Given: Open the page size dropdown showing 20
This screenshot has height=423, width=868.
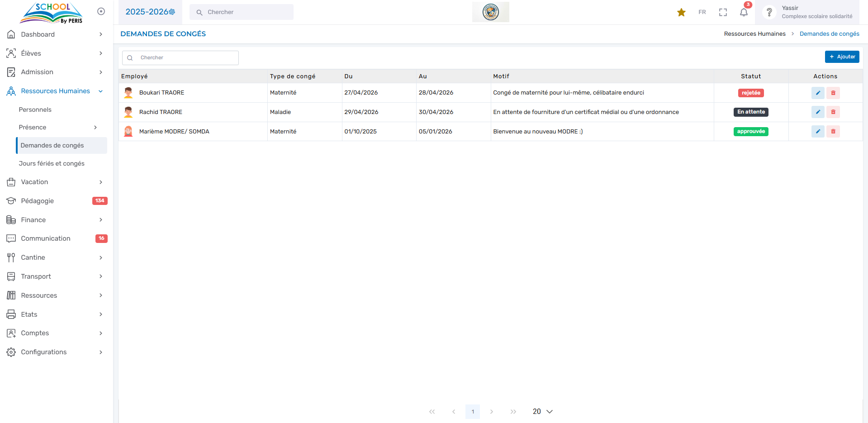Looking at the screenshot, I should tap(542, 411).
